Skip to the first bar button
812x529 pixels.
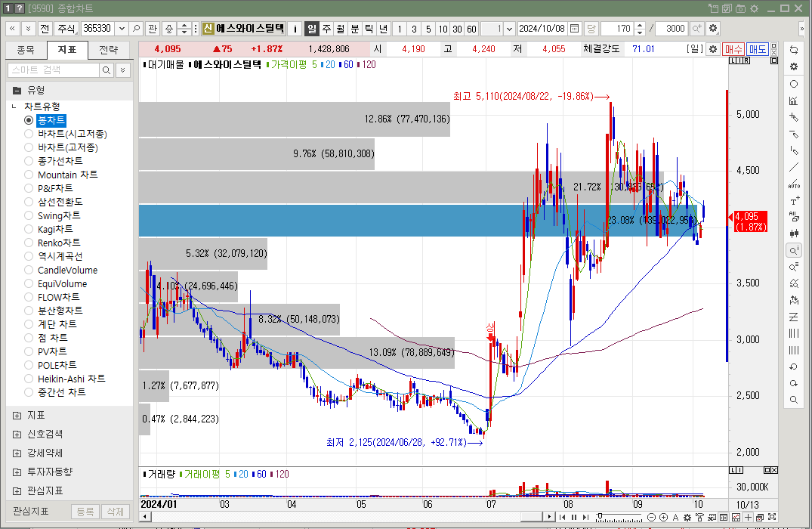pyautogui.click(x=563, y=517)
